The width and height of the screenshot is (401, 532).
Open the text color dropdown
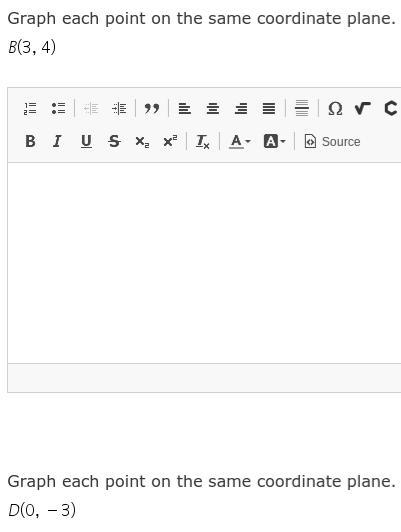coord(240,141)
